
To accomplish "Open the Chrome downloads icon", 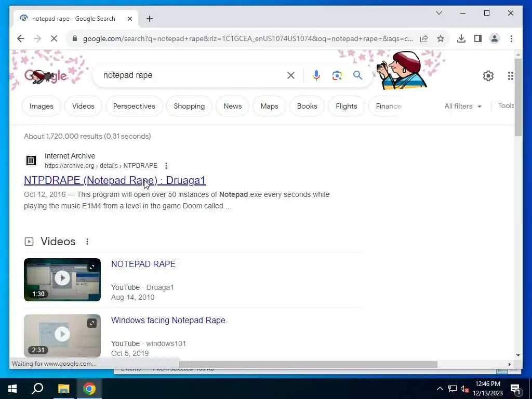I will pos(461,38).
